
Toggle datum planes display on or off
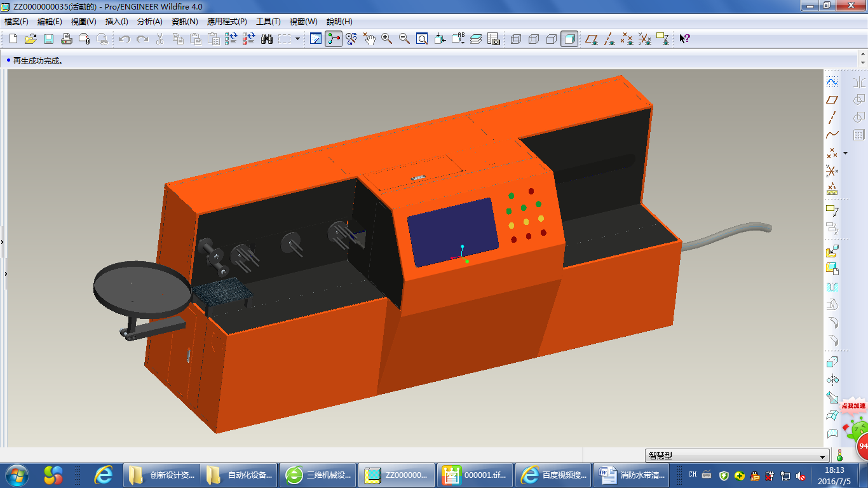(x=592, y=39)
